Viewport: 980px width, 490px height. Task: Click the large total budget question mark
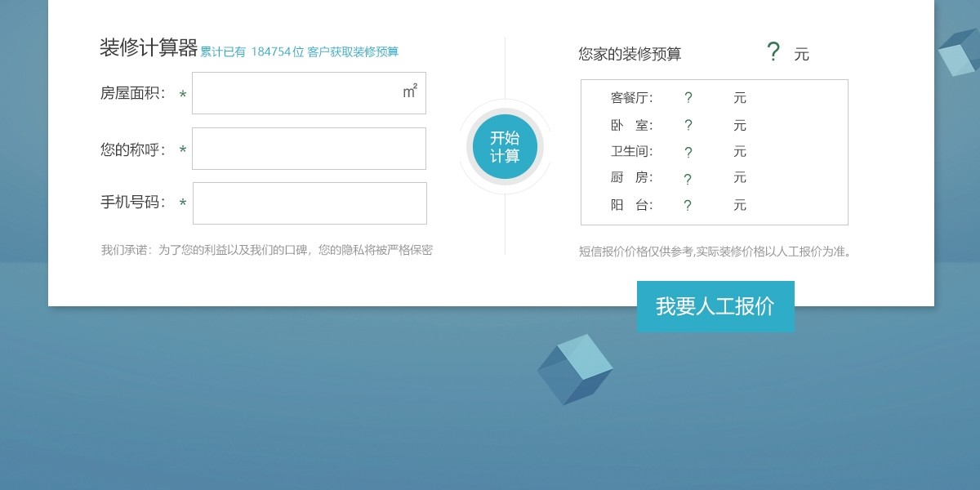tap(773, 52)
